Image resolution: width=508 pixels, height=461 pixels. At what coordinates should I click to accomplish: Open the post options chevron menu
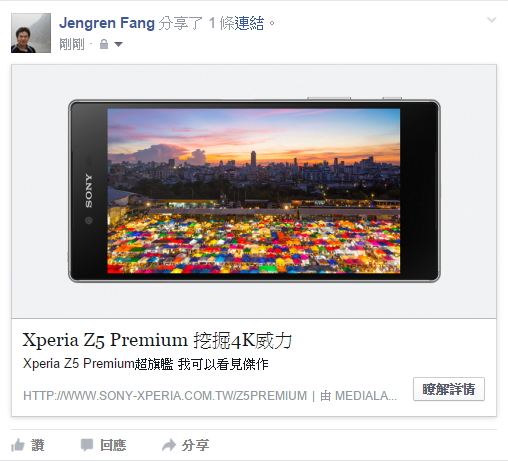click(x=492, y=20)
